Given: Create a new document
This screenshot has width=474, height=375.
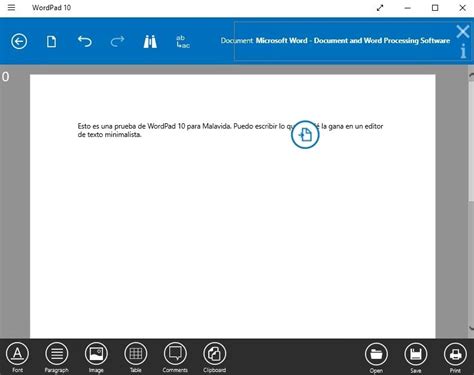Looking at the screenshot, I should click(51, 42).
